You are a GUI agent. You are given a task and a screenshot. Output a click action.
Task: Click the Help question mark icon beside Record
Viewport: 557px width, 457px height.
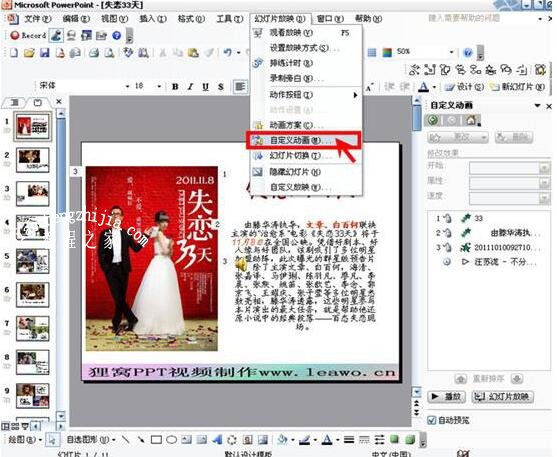point(117,35)
